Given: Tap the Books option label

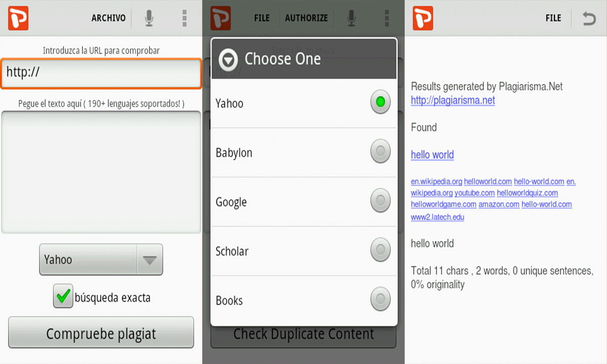Looking at the screenshot, I should (229, 300).
